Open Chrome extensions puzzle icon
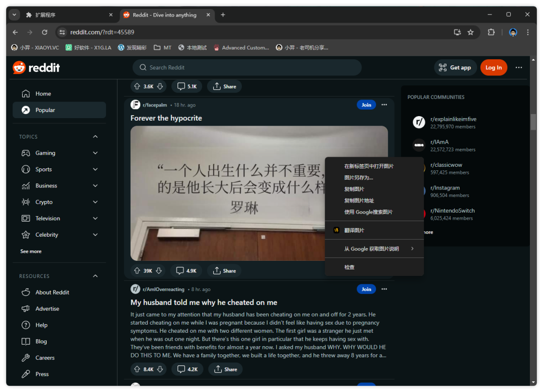Viewport: 543px width, 392px height. click(x=491, y=32)
